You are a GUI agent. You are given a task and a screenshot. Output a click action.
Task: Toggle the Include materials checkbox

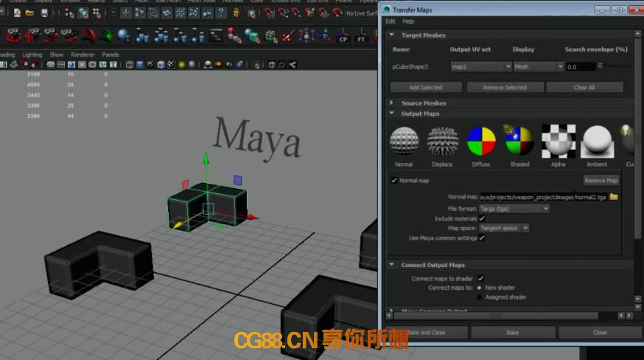click(482, 218)
